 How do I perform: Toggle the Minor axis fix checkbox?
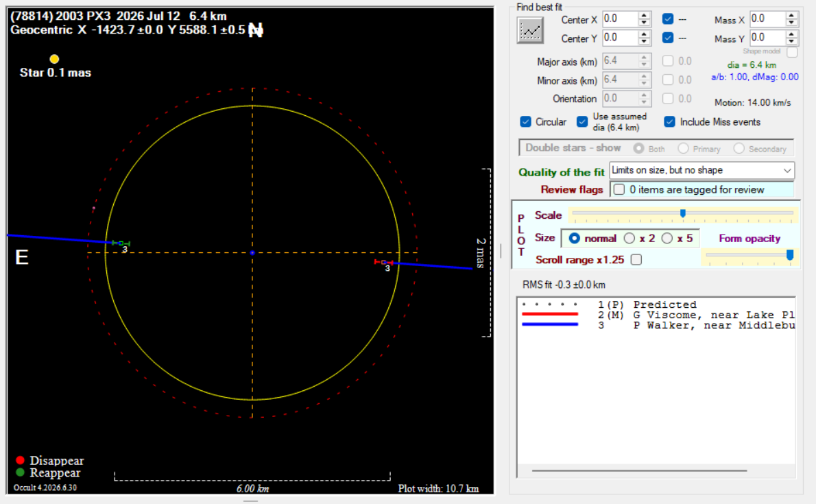[668, 80]
